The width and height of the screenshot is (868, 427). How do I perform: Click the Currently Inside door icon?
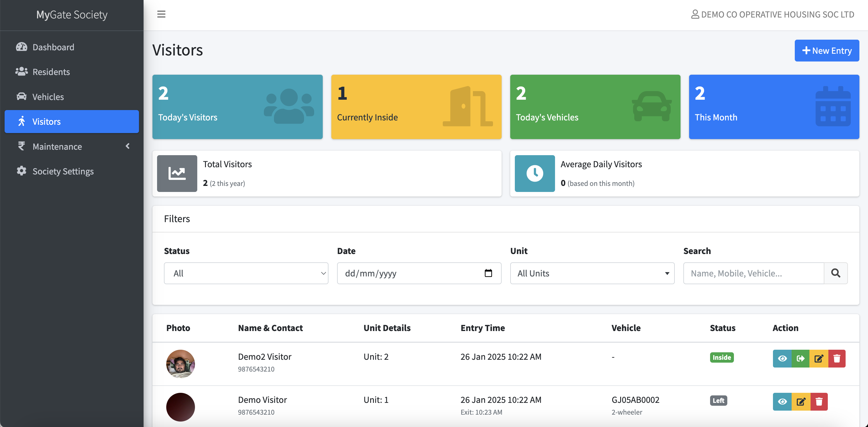coord(468,106)
